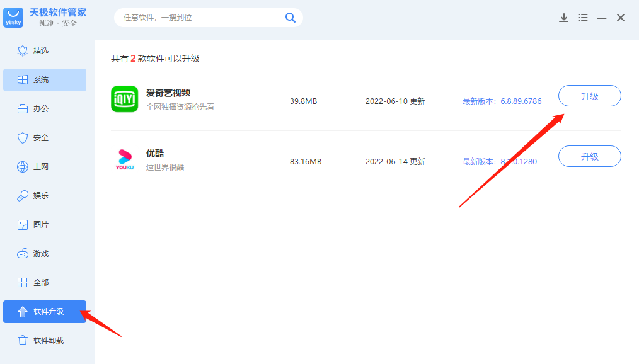Click the 爱奇艺视频 title text

click(168, 93)
